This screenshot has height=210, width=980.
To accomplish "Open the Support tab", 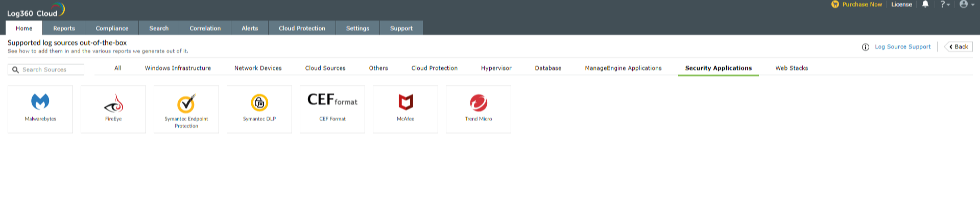I will (x=401, y=28).
